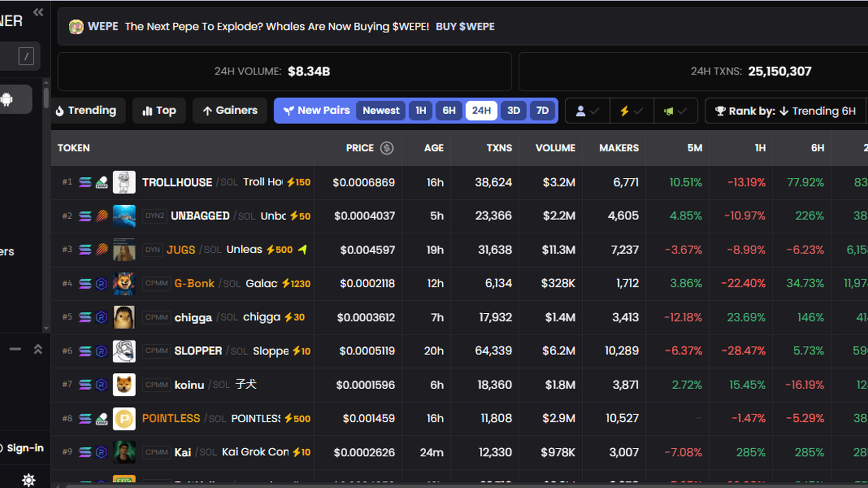The height and width of the screenshot is (488, 868).
Task: Click the Raydium icon on G-Bonk row
Action: 102,283
